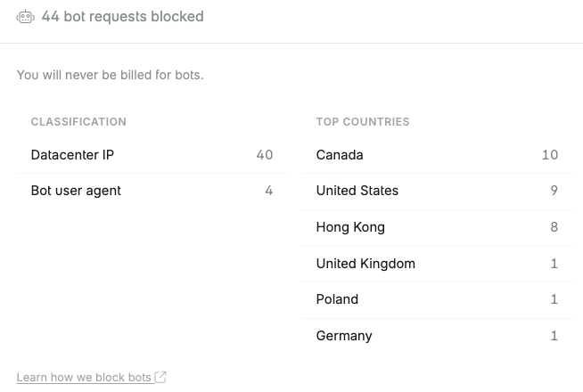Viewport: 583px width, 392px height.
Task: Click the Bot user agent count of 4
Action: coord(268,191)
